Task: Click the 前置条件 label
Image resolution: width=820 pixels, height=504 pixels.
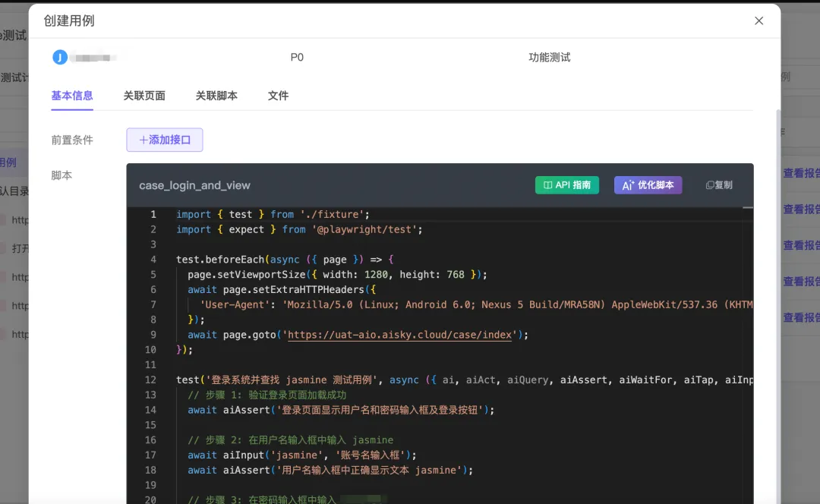Action: coord(72,140)
